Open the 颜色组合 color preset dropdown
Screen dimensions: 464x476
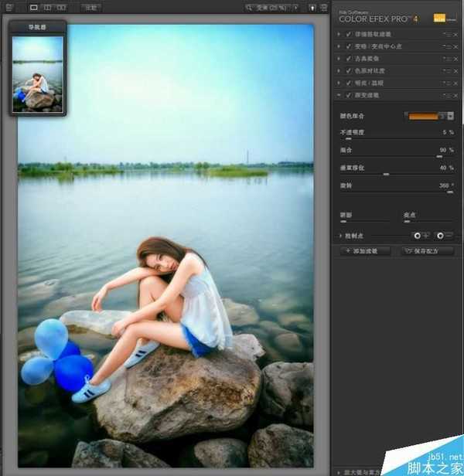click(450, 116)
